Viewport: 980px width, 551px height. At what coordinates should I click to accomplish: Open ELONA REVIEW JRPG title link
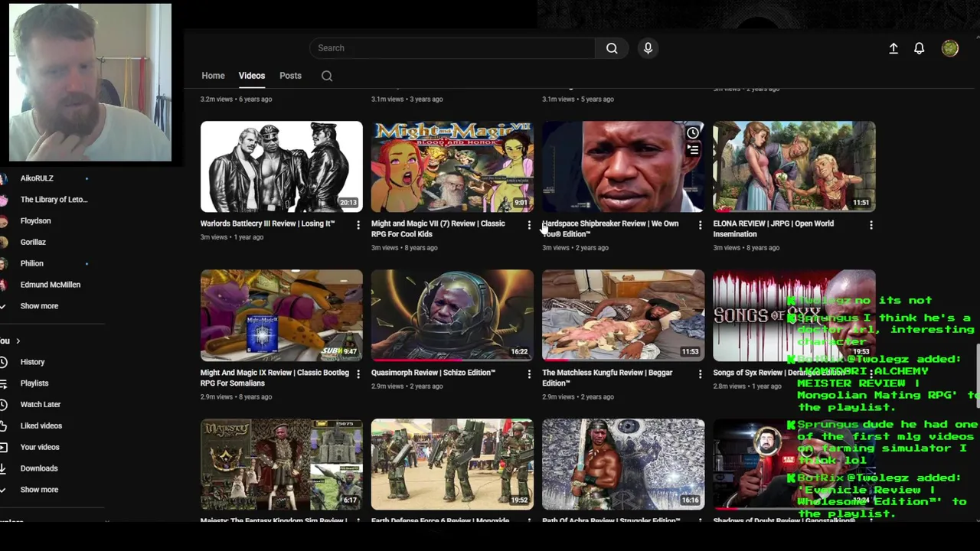(x=773, y=229)
